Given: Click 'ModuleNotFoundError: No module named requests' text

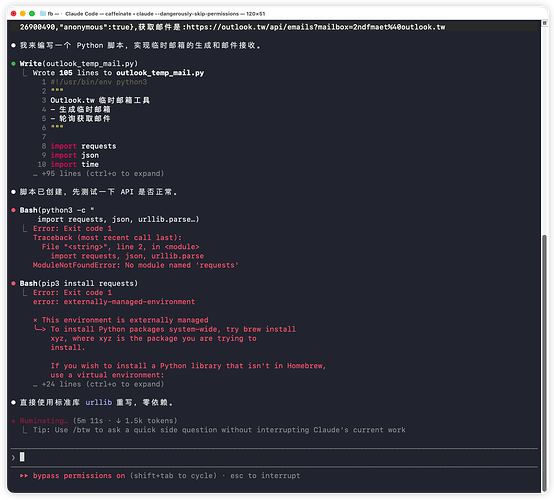Looking at the screenshot, I should tap(136, 265).
